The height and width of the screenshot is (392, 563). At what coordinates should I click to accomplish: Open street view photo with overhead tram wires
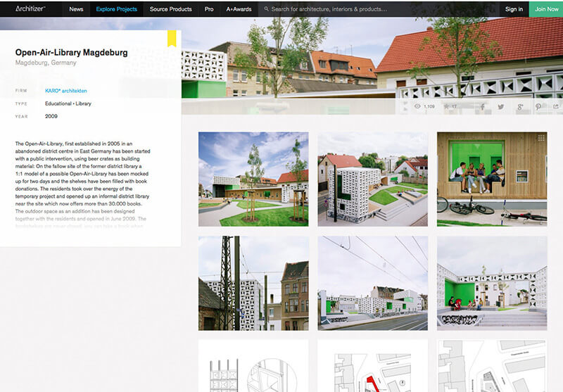pos(373,283)
